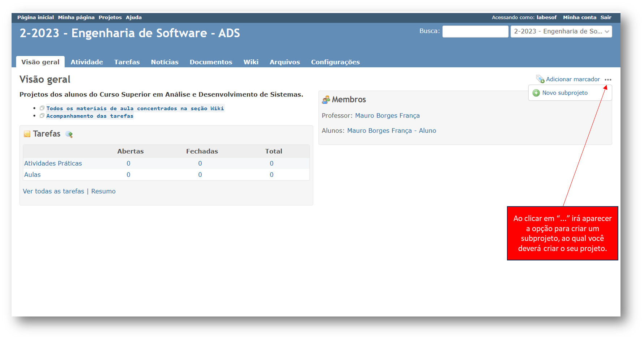Click Abertas count for Aulas
The image size is (644, 340).
point(128,175)
